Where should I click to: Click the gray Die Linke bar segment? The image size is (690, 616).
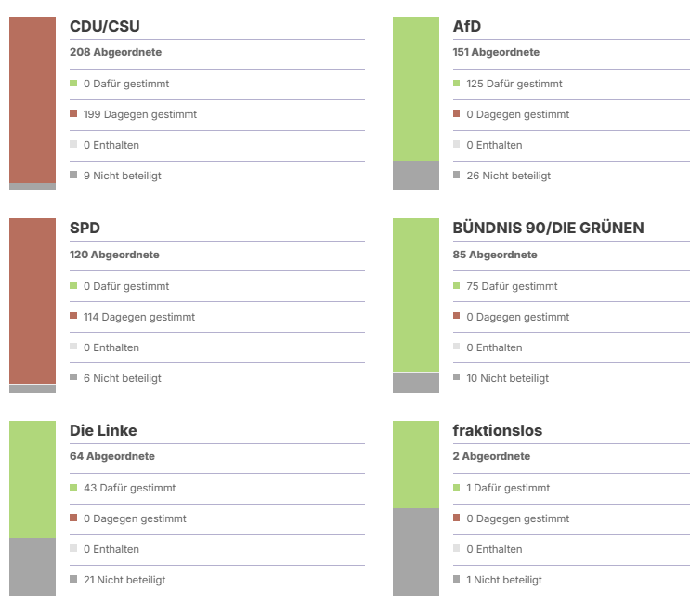33,567
